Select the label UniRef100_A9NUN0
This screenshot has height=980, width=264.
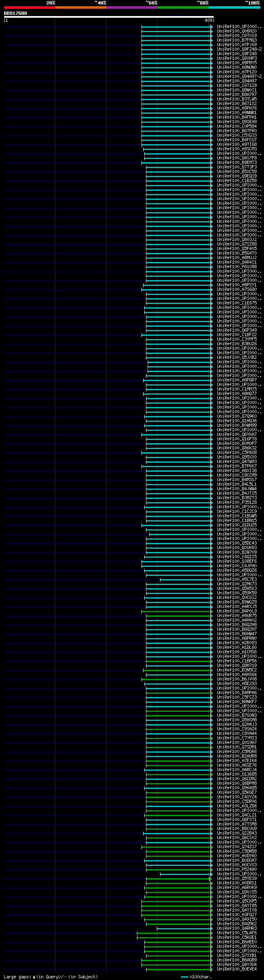point(237,67)
